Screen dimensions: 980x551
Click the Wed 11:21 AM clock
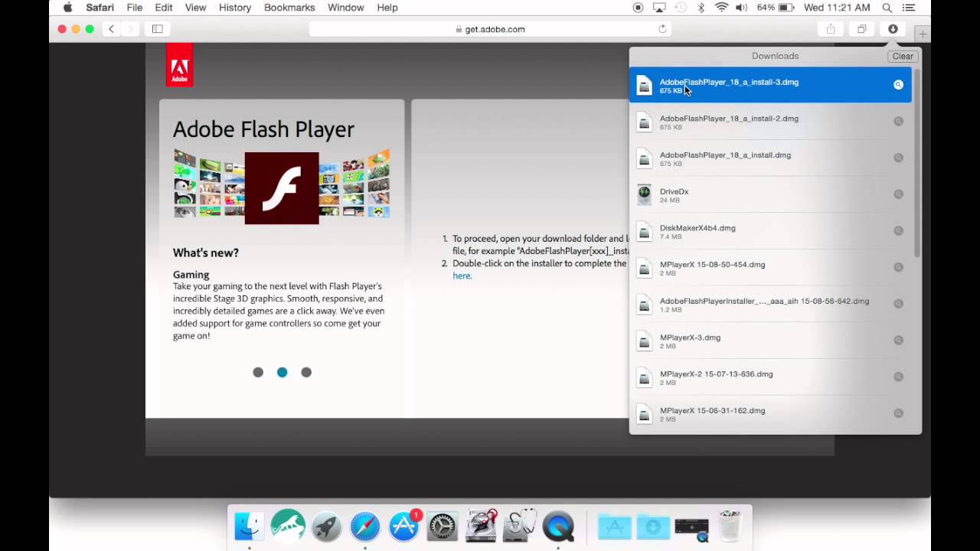pyautogui.click(x=837, y=8)
